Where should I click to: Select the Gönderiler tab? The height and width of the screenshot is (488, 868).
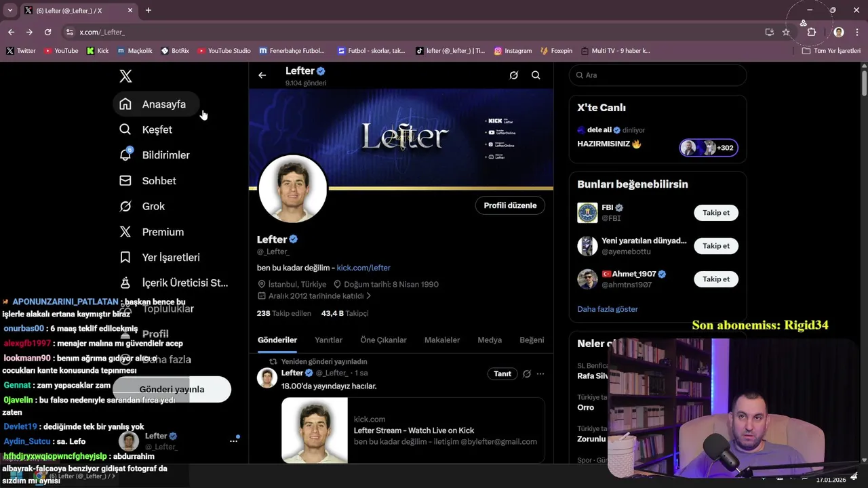[277, 340]
